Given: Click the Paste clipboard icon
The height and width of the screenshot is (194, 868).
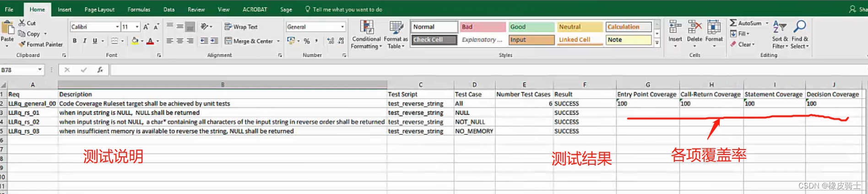Looking at the screenshot, I should click(x=7, y=27).
